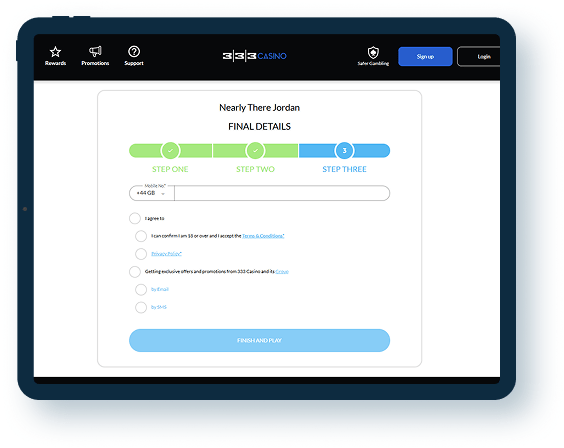Select the 'by SMS' option
The width and height of the screenshot is (564, 448).
click(141, 307)
